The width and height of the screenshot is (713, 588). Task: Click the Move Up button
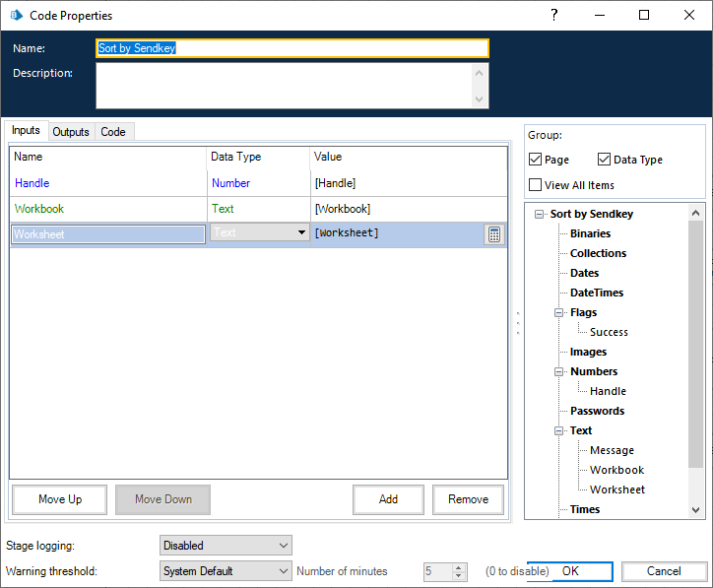click(x=60, y=499)
